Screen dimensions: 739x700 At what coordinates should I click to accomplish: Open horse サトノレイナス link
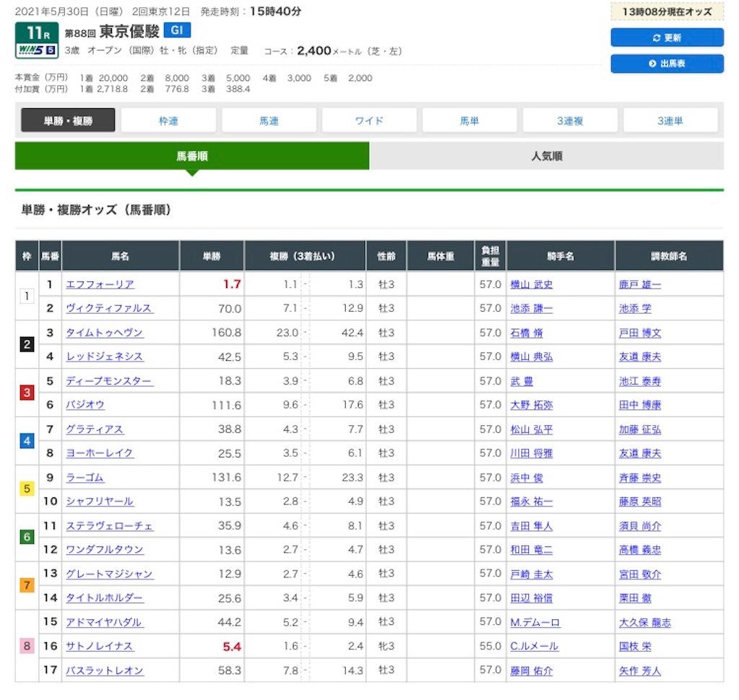(100, 646)
